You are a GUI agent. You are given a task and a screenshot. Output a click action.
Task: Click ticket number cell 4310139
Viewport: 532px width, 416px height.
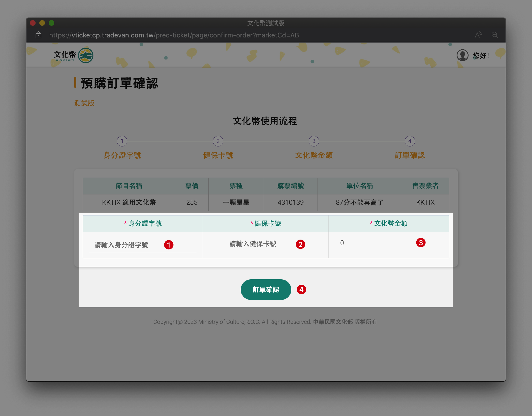(291, 202)
